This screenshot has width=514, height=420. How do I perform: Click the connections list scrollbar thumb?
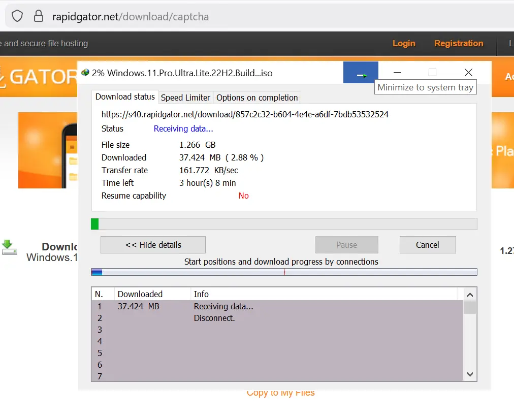click(x=470, y=308)
